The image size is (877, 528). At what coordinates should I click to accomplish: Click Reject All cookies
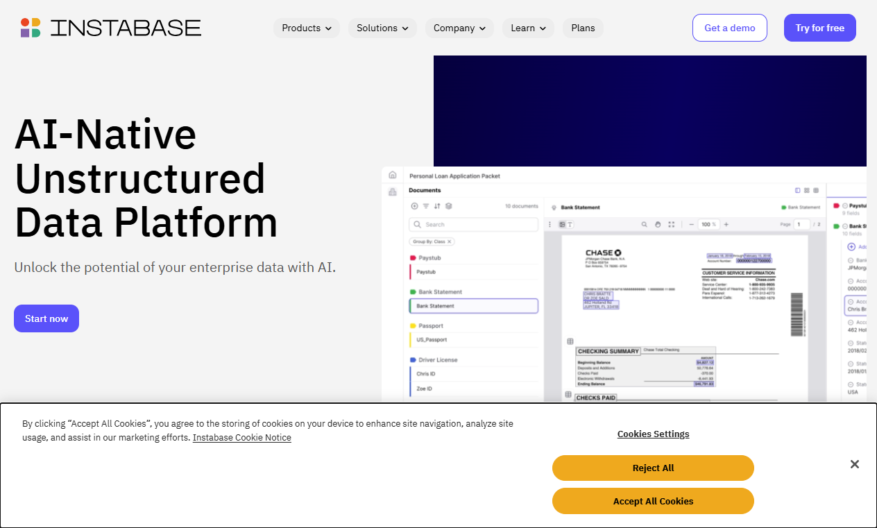point(653,468)
